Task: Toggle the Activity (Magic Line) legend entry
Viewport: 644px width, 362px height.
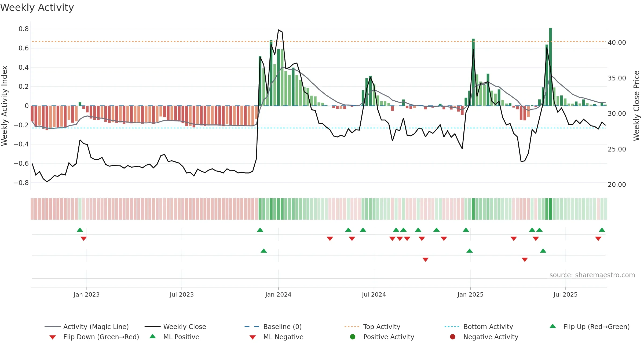Action: tap(87, 327)
